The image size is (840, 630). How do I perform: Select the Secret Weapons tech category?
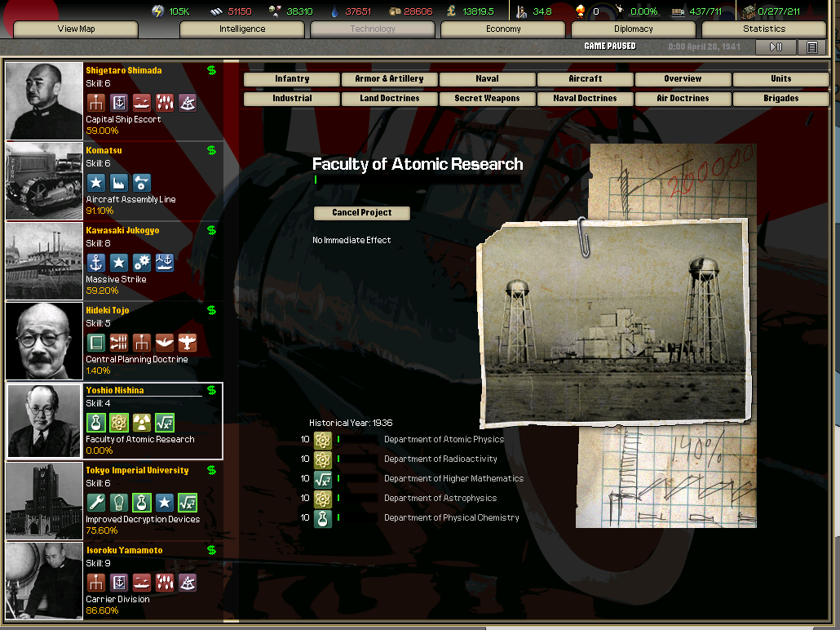487,99
